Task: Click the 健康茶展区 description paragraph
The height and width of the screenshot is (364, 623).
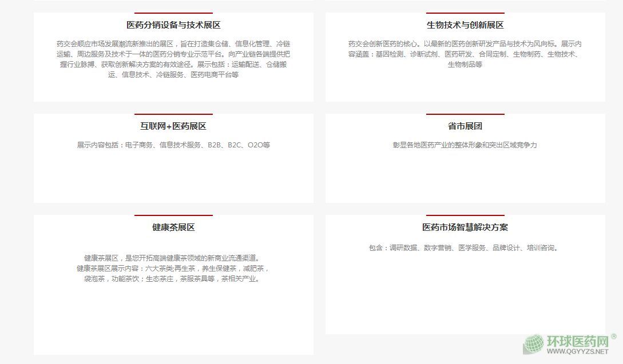Action: click(173, 269)
